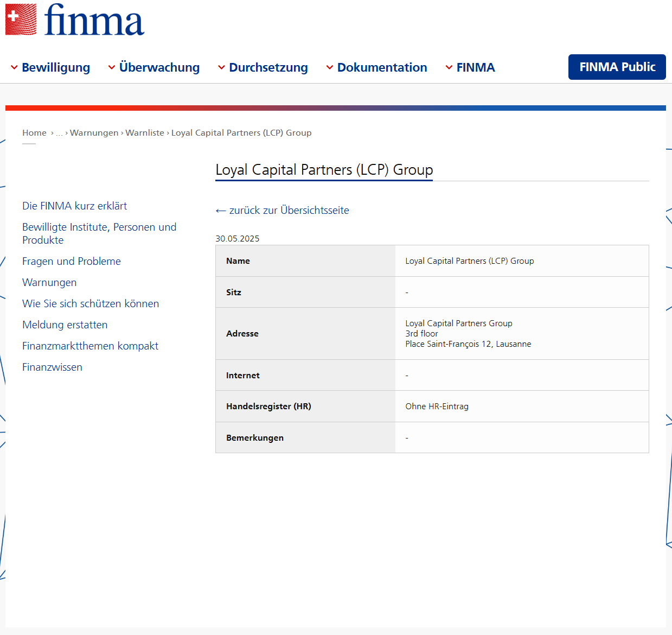672x635 pixels.
Task: Open Bewilligte Institute, Personen und Produkte
Action: (99, 233)
